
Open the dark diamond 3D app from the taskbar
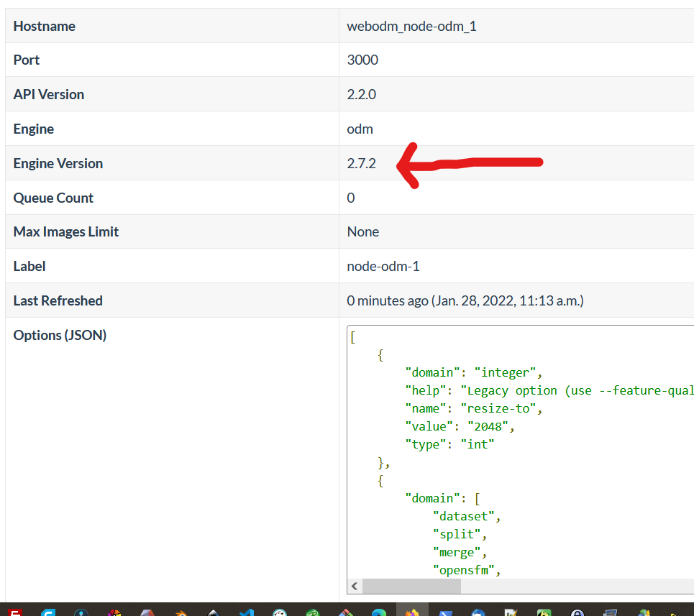(x=213, y=611)
